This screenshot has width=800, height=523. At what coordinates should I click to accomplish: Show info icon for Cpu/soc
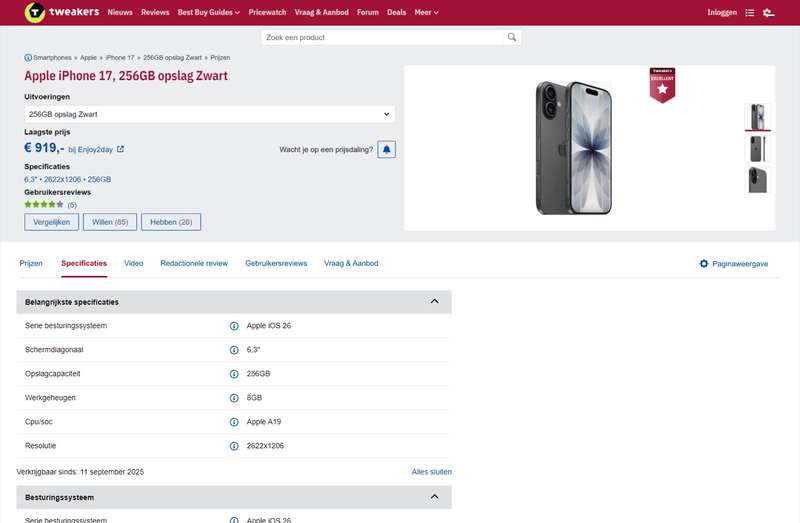234,422
